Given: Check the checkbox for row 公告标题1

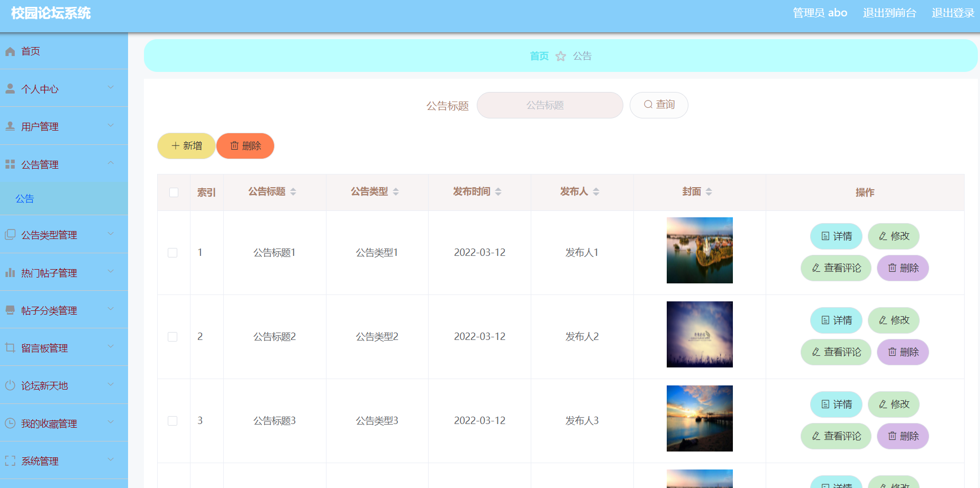Looking at the screenshot, I should (x=173, y=253).
